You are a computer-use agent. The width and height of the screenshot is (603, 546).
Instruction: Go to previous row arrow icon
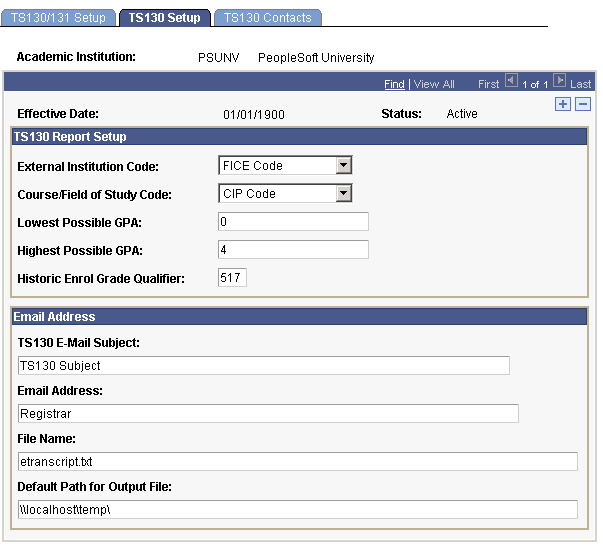point(511,81)
